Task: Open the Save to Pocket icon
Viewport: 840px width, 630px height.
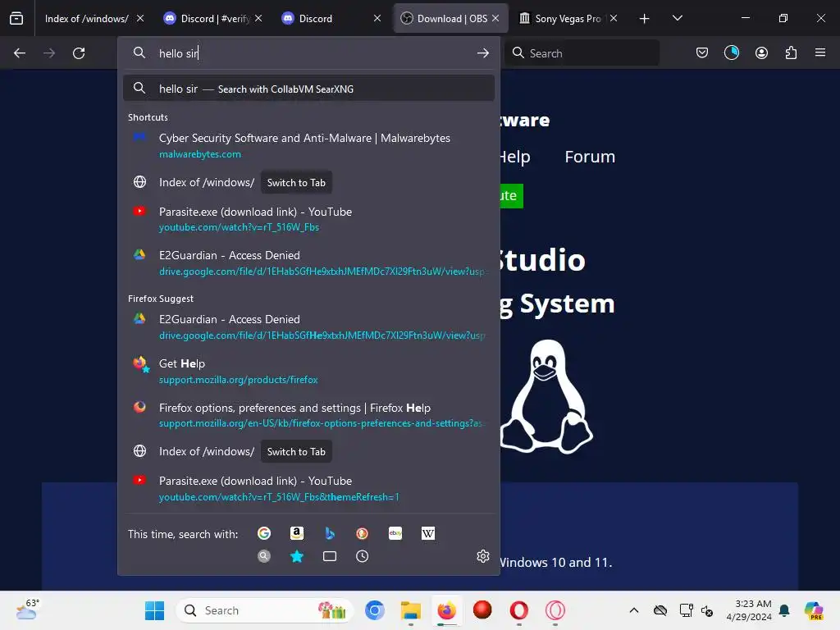Action: click(x=702, y=52)
